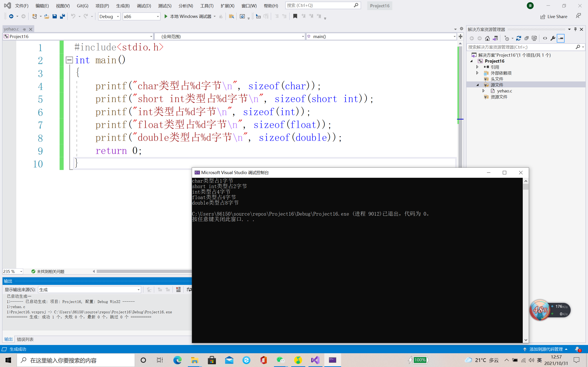Click Collapse All in Solution Explorer
The height and width of the screenshot is (367, 588).
[526, 38]
